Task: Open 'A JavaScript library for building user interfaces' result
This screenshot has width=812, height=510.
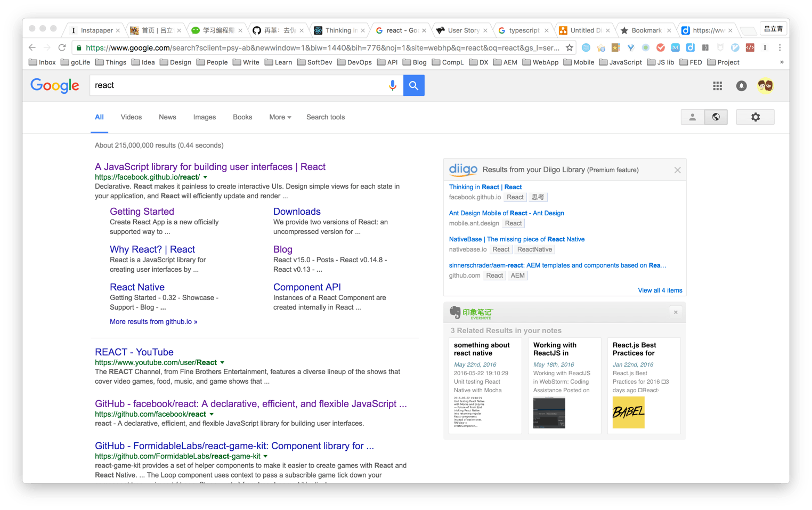Action: pyautogui.click(x=210, y=167)
